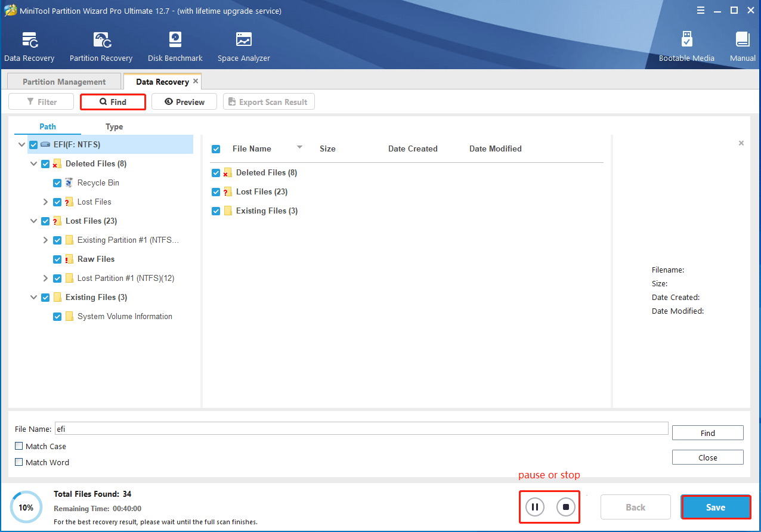
Task: Collapse the Existing Files (3) node
Action: tap(33, 297)
